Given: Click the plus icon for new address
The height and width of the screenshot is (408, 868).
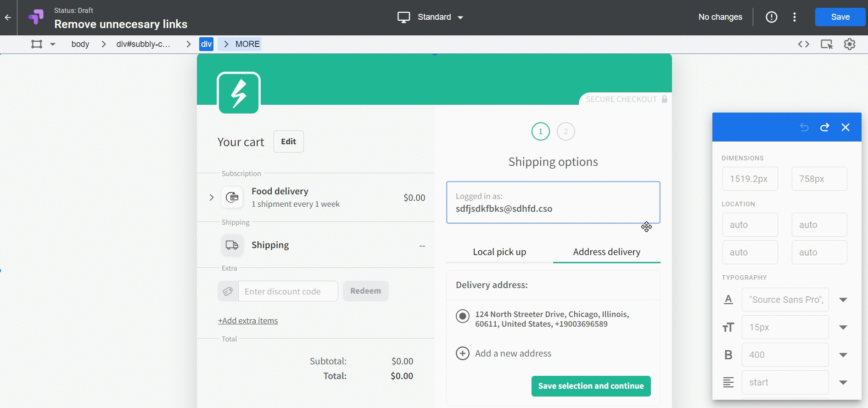Looking at the screenshot, I should [463, 353].
